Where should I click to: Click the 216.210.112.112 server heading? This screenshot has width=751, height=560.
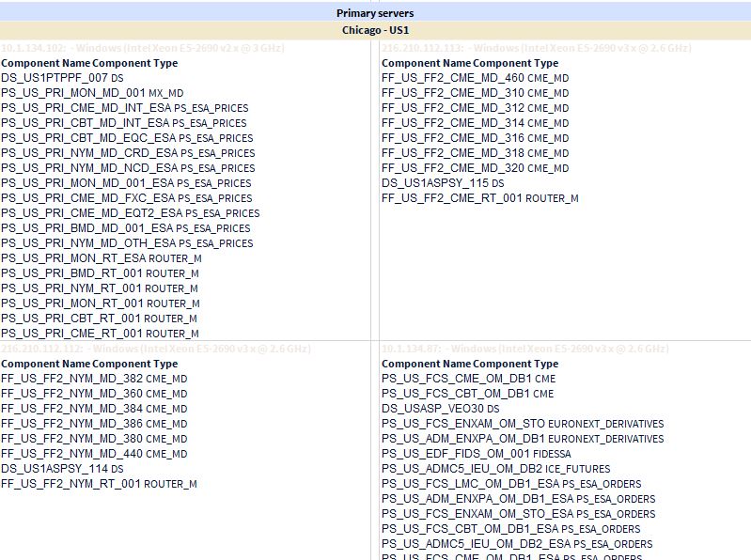156,349
